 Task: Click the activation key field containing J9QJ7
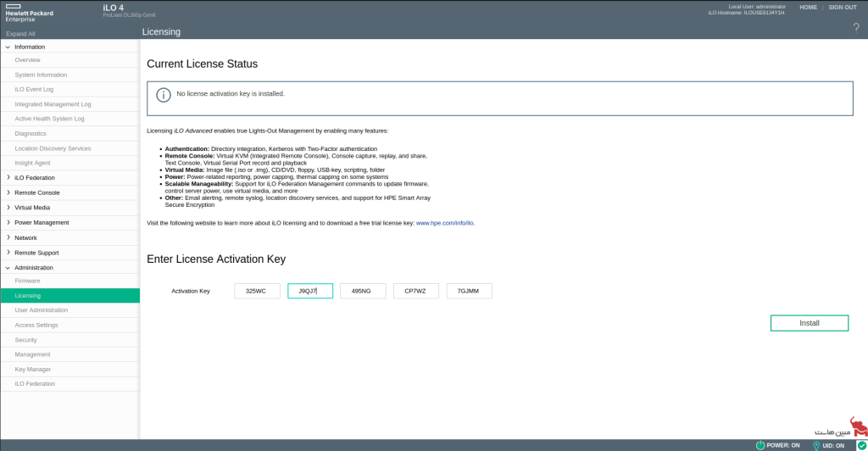310,291
